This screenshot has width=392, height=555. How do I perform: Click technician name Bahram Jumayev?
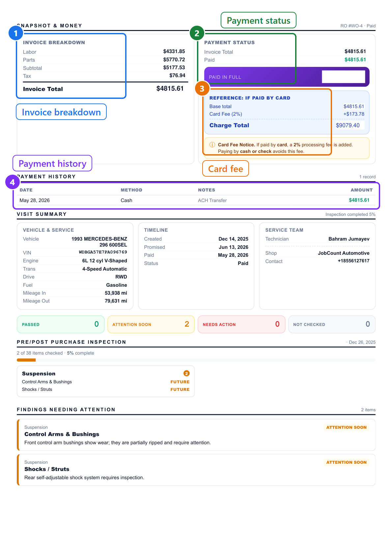click(x=349, y=239)
